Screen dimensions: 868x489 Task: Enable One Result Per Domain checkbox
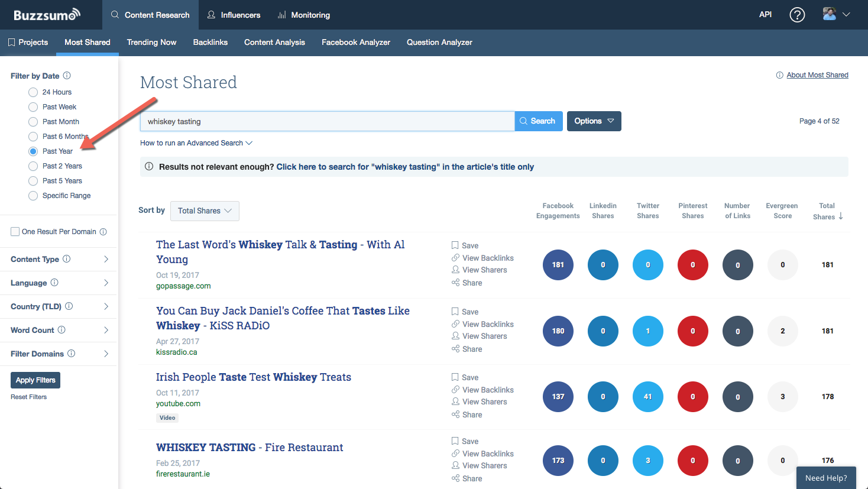pyautogui.click(x=15, y=232)
